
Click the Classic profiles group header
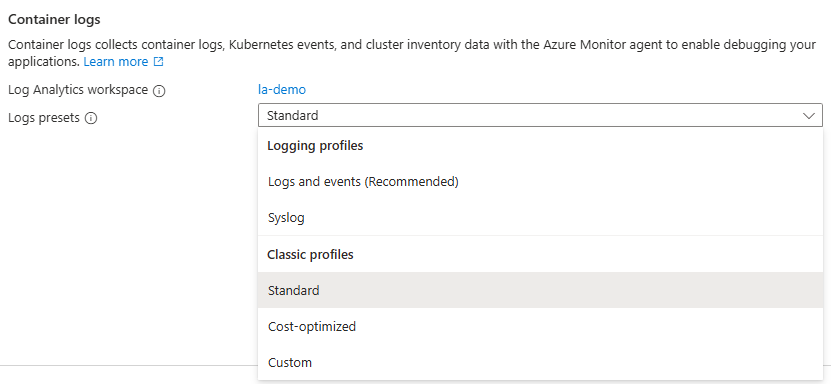(x=310, y=255)
